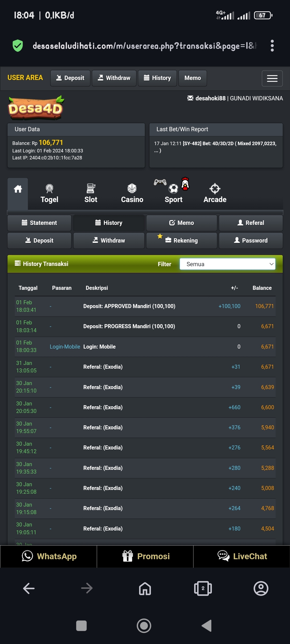
Task: Tap the browser home icon
Action: 145,588
